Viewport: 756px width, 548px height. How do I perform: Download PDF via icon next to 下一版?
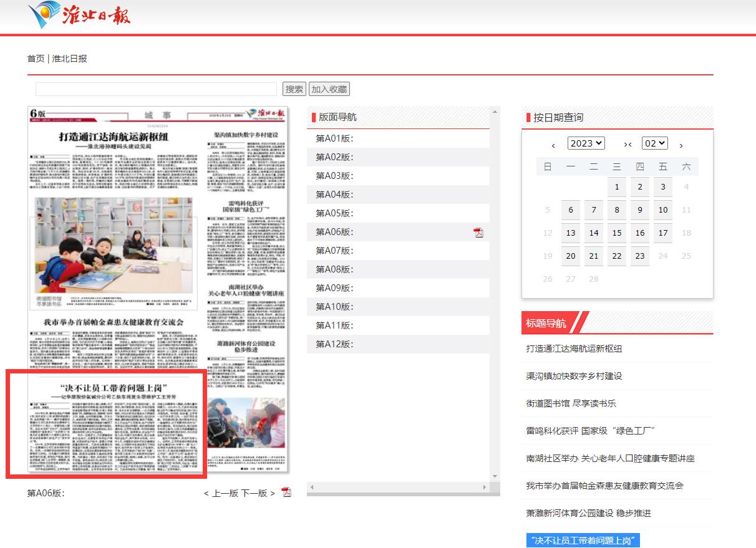(x=286, y=493)
